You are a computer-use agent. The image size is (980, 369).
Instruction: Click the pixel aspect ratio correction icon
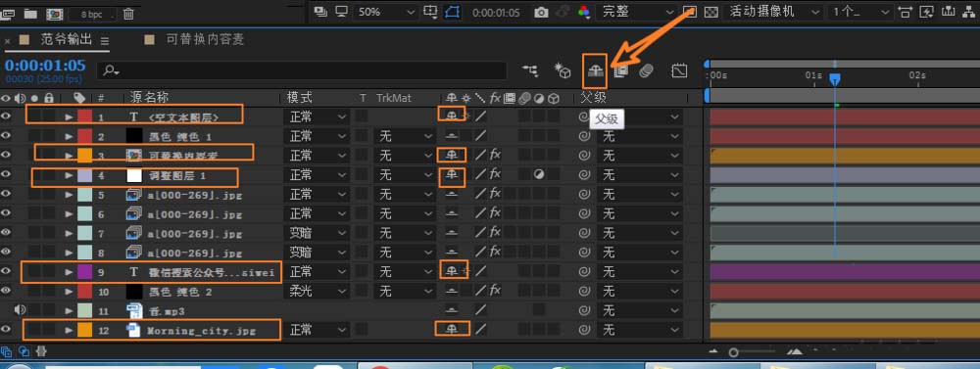pyautogui.click(x=905, y=12)
